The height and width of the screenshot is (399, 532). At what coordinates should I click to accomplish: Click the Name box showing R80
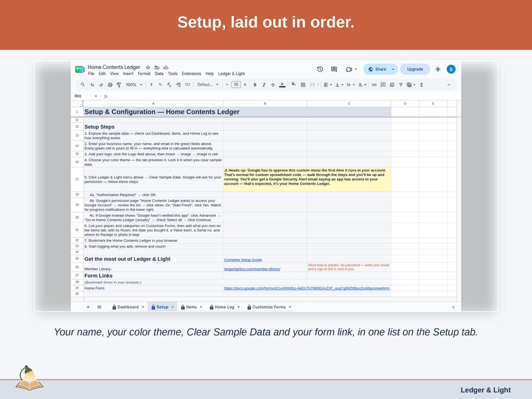tap(86, 96)
